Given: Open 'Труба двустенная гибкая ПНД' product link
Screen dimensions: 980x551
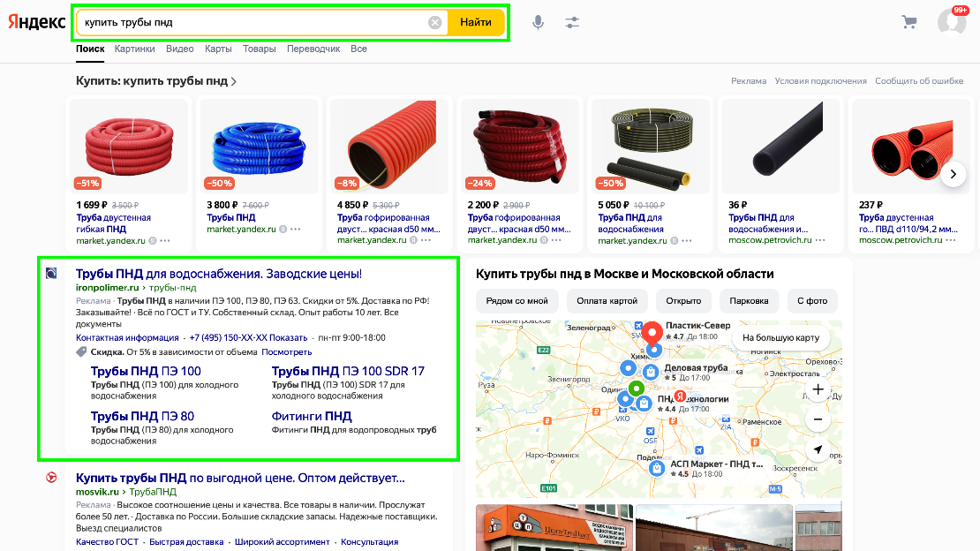Looking at the screenshot, I should (114, 223).
